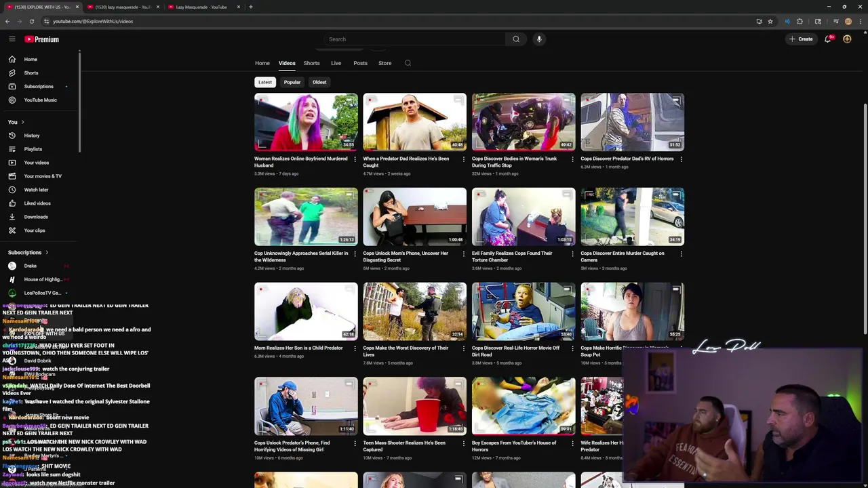Click the Create button
Screen dimensions: 868x488
801,39
